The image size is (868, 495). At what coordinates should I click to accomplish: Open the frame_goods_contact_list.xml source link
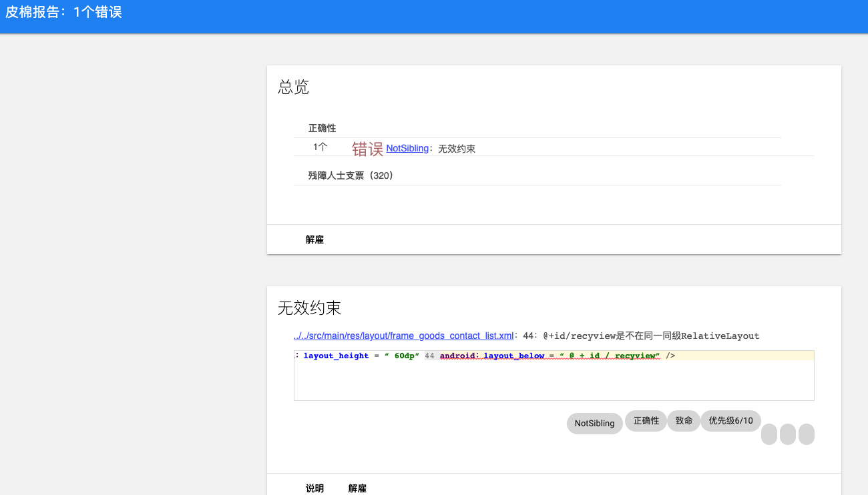coord(403,336)
